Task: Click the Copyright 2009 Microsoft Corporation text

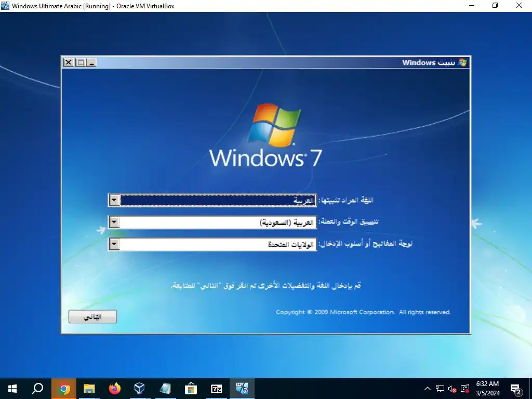Action: point(363,312)
